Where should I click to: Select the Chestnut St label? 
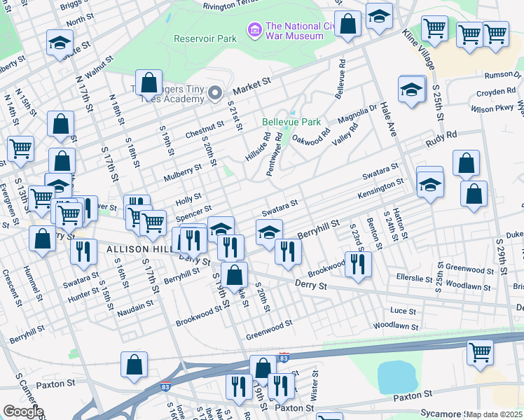[205, 130]
